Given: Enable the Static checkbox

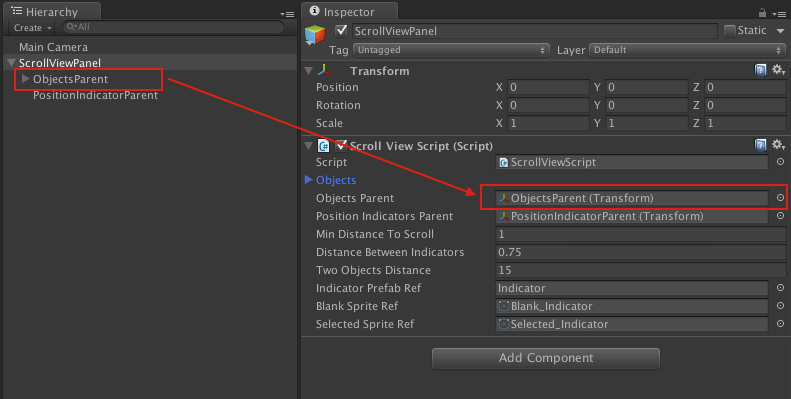Looking at the screenshot, I should point(729,31).
